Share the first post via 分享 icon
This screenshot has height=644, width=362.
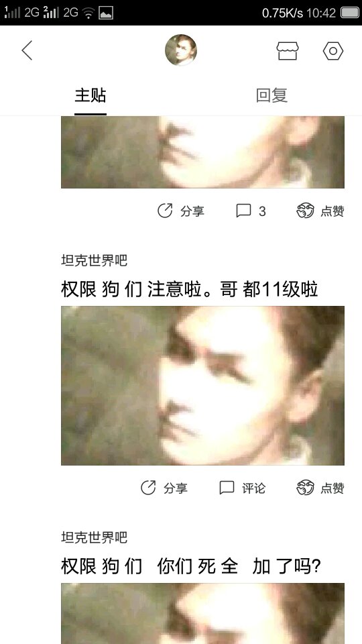[x=181, y=211]
